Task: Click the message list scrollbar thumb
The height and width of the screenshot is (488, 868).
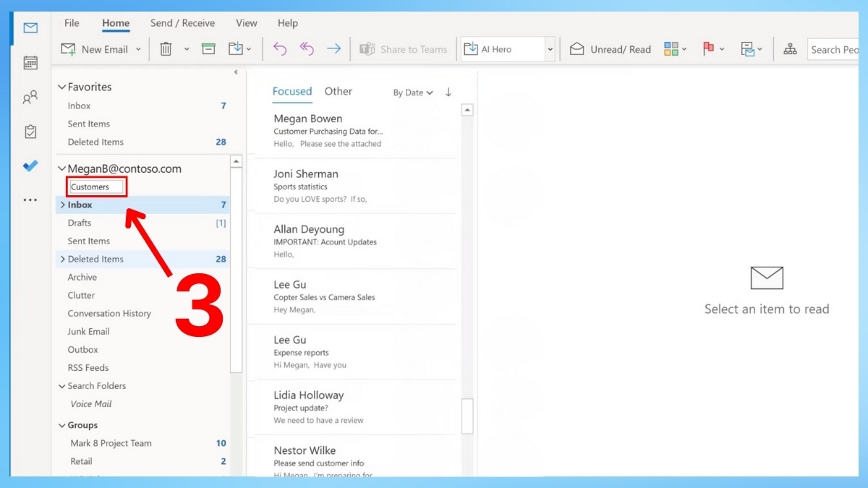Action: [x=467, y=415]
